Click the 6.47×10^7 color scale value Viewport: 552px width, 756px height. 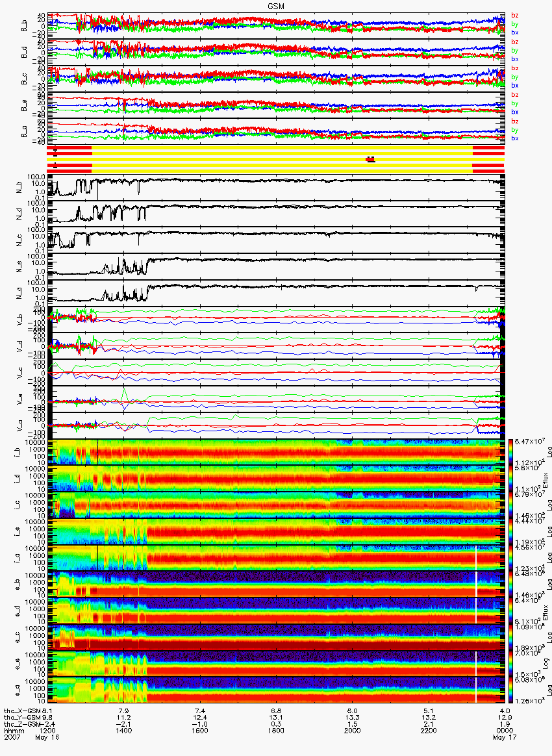529,442
